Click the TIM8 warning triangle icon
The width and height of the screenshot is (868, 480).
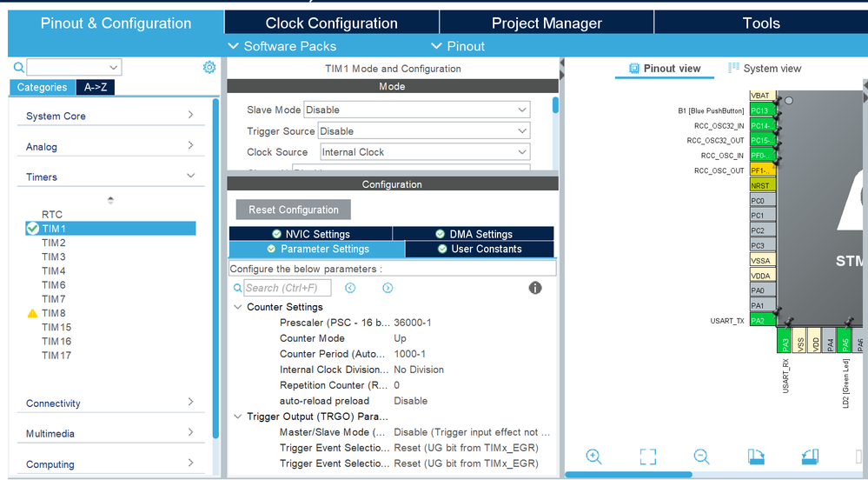point(33,313)
